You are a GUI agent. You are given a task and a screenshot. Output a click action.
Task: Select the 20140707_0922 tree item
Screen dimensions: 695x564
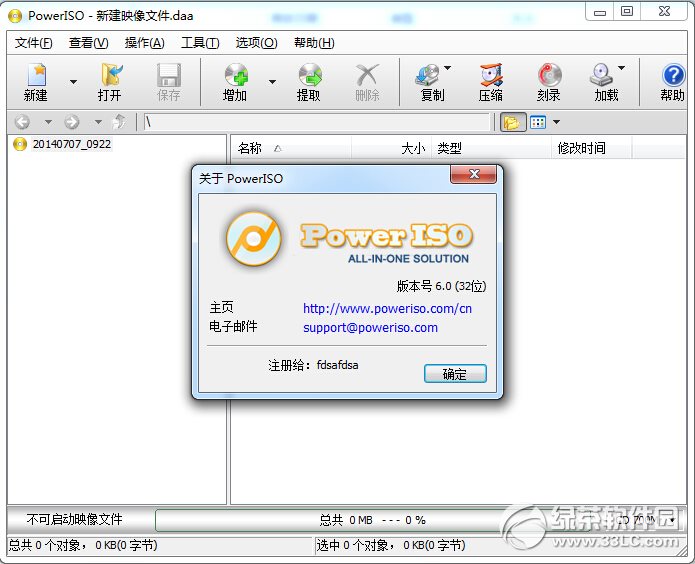click(x=71, y=144)
